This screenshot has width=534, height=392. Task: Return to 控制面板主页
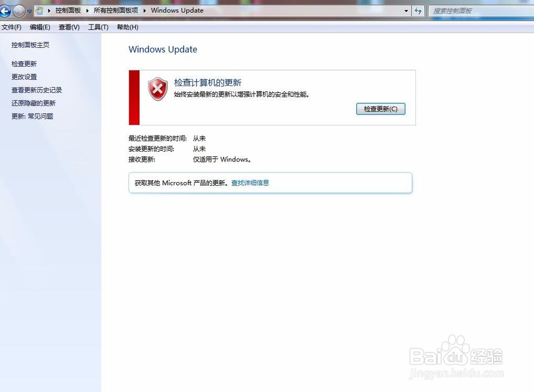click(30, 45)
